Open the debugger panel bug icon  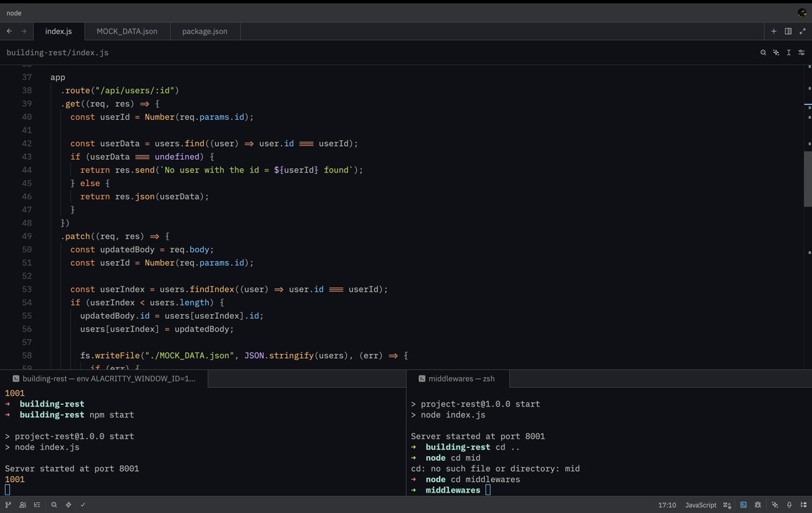pos(758,505)
